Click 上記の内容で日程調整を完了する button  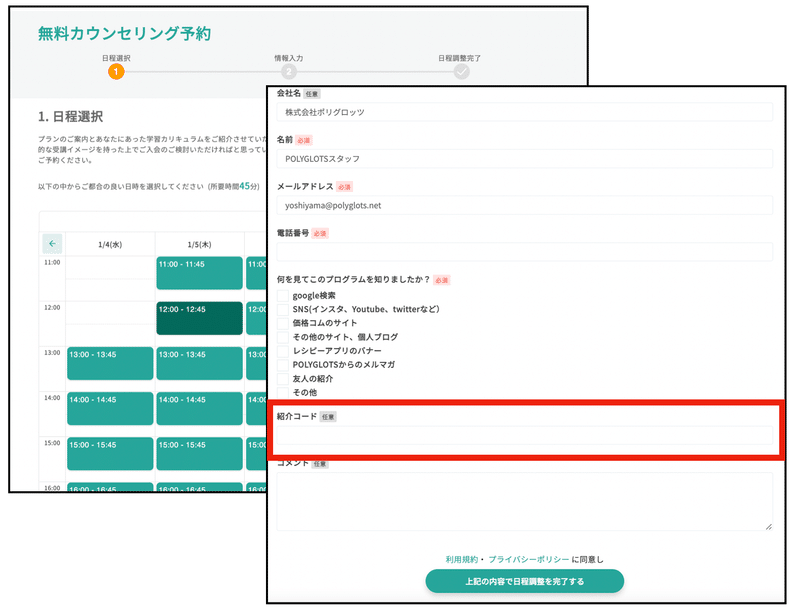pos(524,581)
